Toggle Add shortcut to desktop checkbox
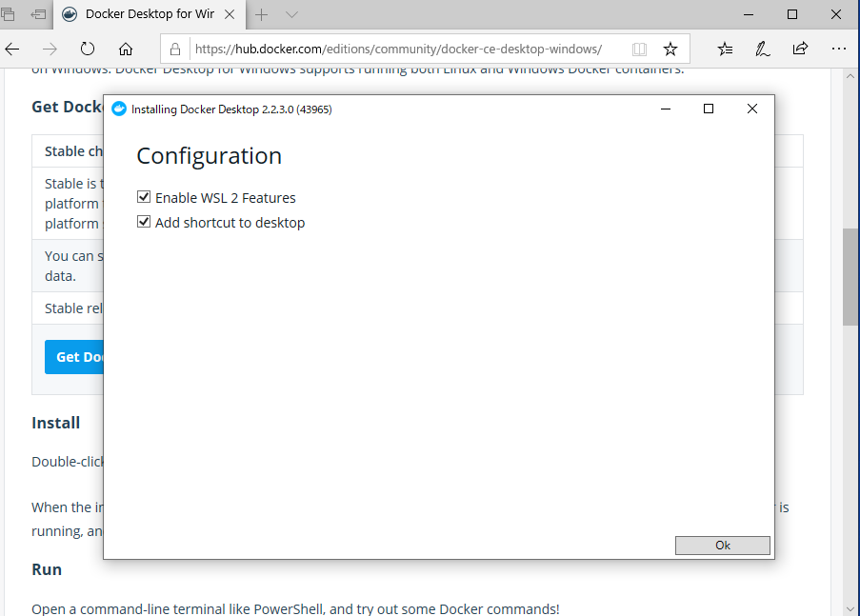This screenshot has width=860, height=616. pyautogui.click(x=144, y=222)
